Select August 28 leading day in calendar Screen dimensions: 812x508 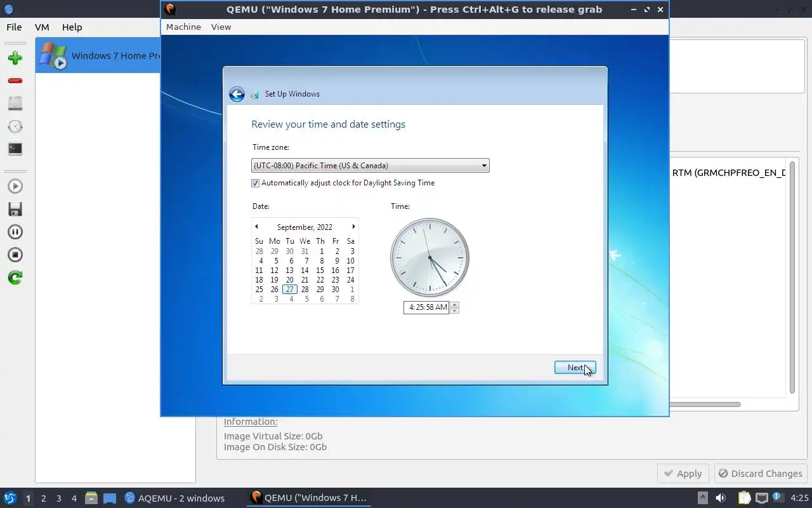click(x=259, y=251)
